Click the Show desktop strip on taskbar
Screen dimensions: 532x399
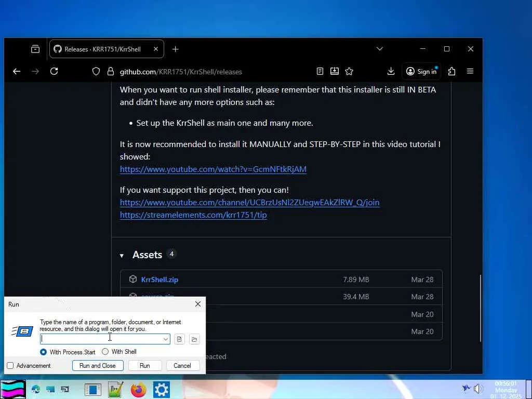[528, 390]
